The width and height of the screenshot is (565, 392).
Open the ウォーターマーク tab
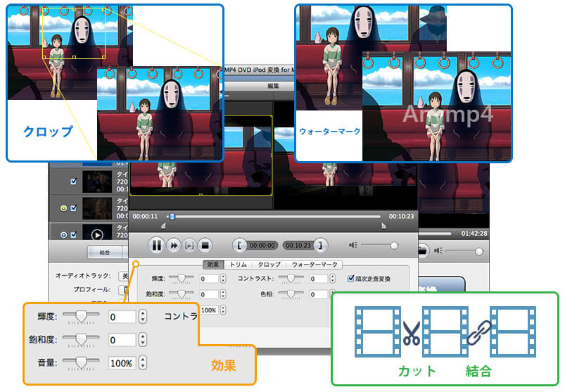[x=315, y=265]
